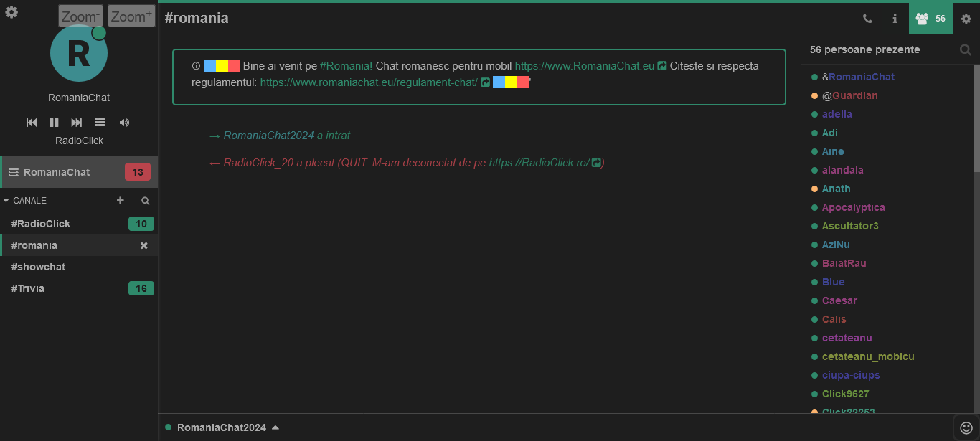Switch to the #RadioClick channel
This screenshot has width=980, height=441.
(x=41, y=224)
